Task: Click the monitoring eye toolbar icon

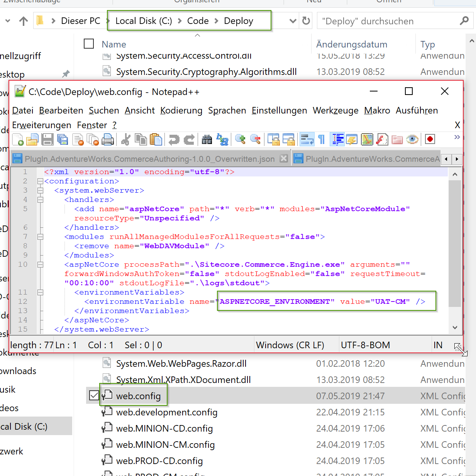Action: pyautogui.click(x=412, y=139)
